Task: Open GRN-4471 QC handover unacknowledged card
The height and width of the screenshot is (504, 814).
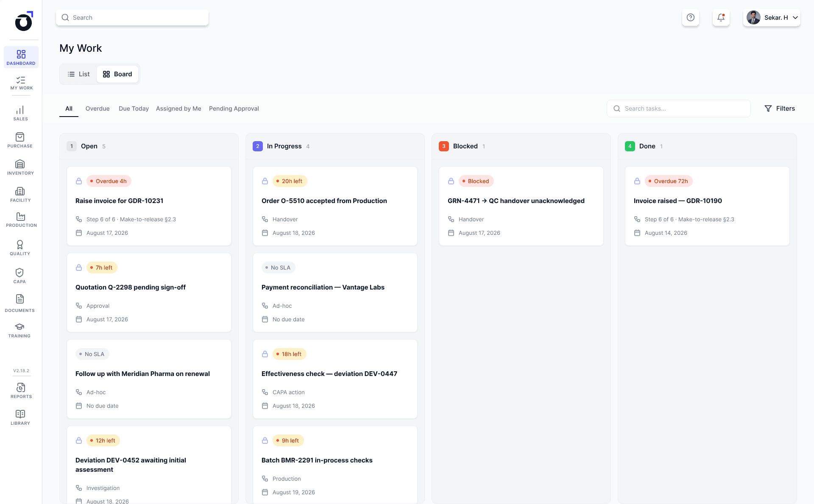Action: 521,206
